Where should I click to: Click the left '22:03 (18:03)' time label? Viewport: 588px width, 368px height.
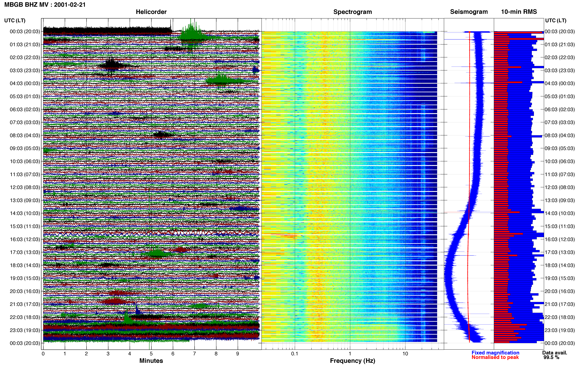pyautogui.click(x=25, y=317)
